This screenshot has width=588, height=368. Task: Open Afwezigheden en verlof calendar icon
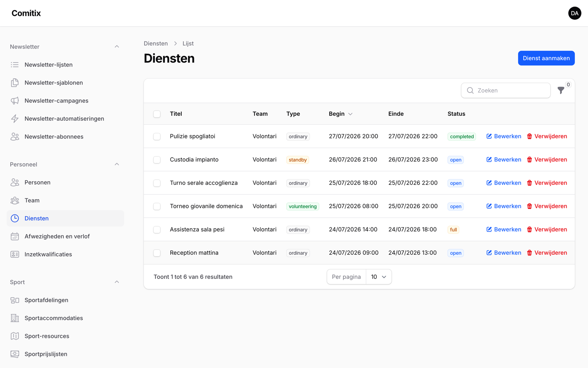15,236
